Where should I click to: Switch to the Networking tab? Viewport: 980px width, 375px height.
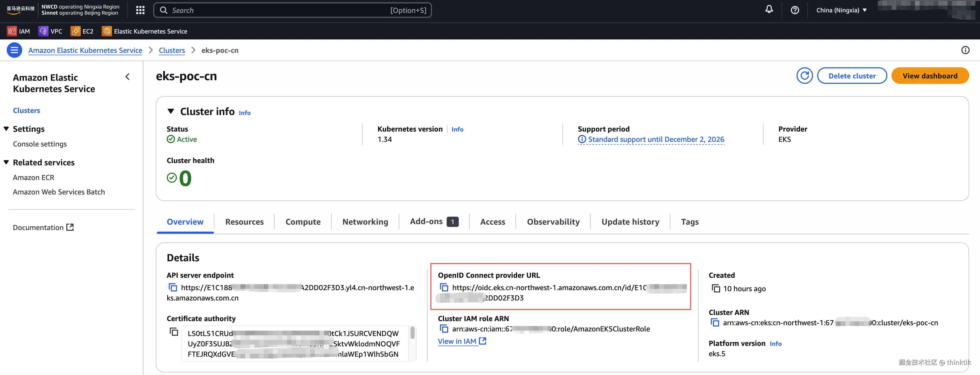pos(365,222)
